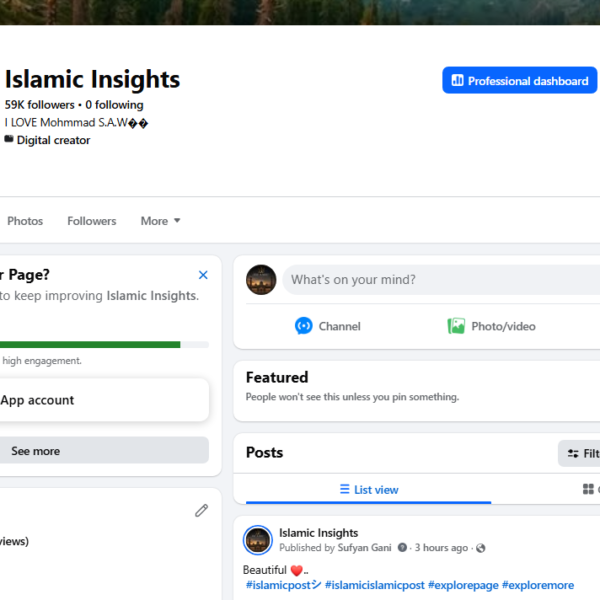Open the Professional dashboard
Screen dimensions: 600x600
[519, 80]
